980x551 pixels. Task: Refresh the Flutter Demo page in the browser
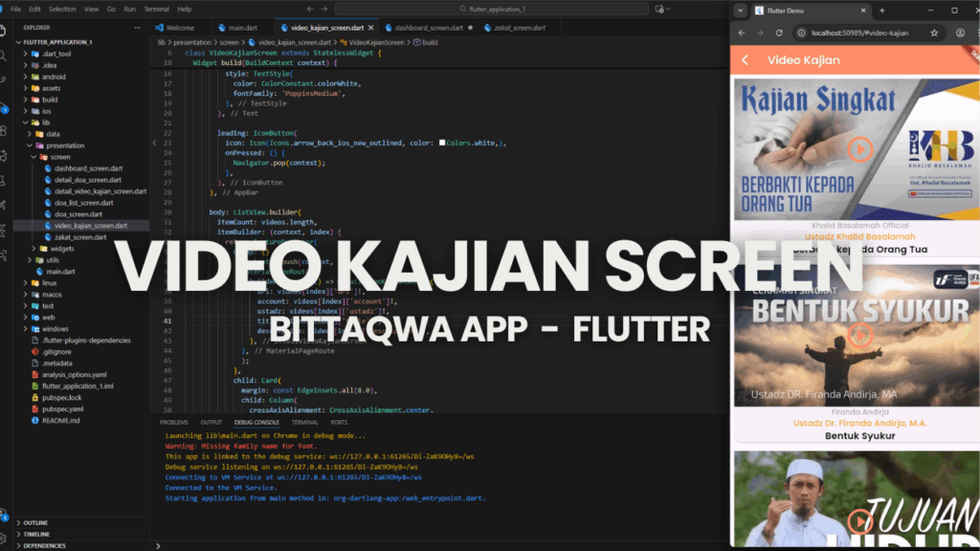click(779, 33)
